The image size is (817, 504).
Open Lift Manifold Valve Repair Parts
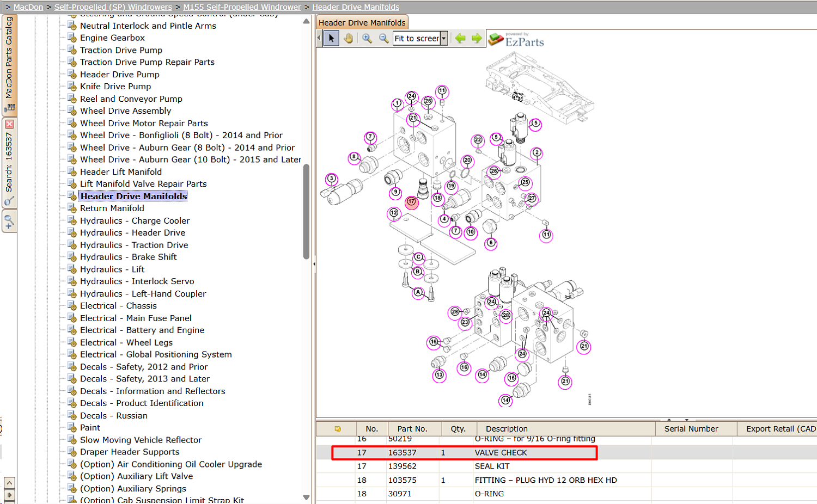pyautogui.click(x=143, y=184)
